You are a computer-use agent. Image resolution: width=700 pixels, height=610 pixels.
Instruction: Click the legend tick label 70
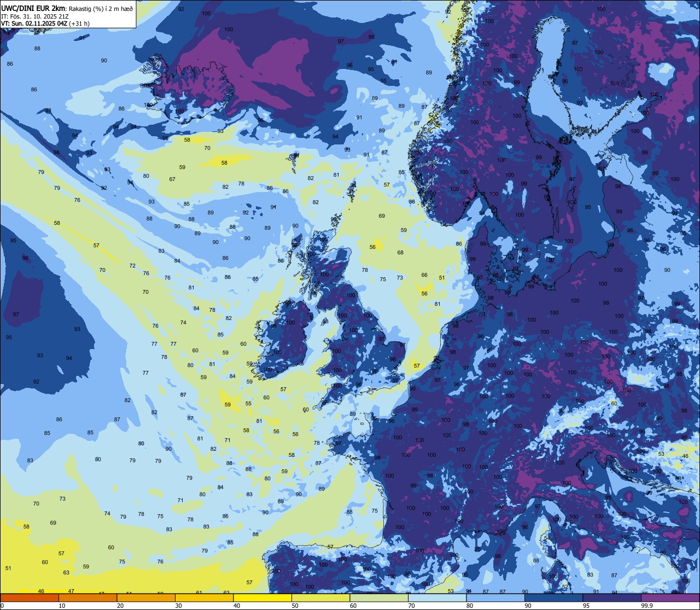pyautogui.click(x=412, y=606)
